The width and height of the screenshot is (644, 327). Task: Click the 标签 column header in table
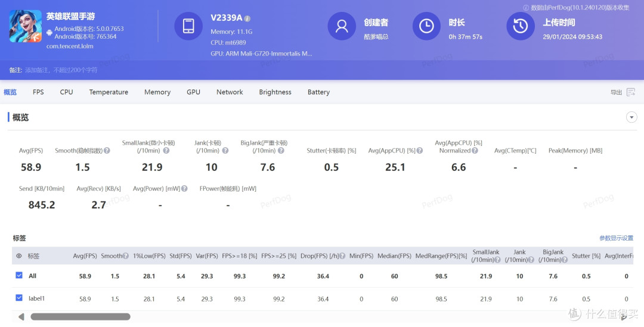(x=33, y=256)
